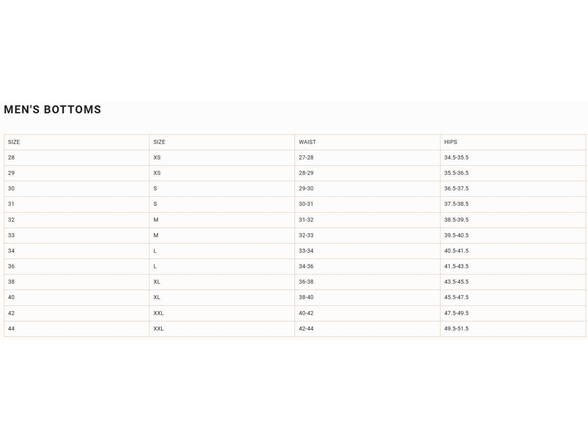Screen dimensions: 588x441
Task: Select the waist value 31-32
Action: [x=306, y=220]
